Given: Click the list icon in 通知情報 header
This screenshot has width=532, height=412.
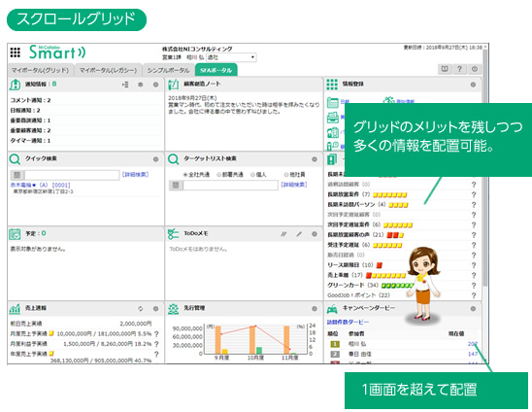Looking at the screenshot, I should [x=125, y=85].
